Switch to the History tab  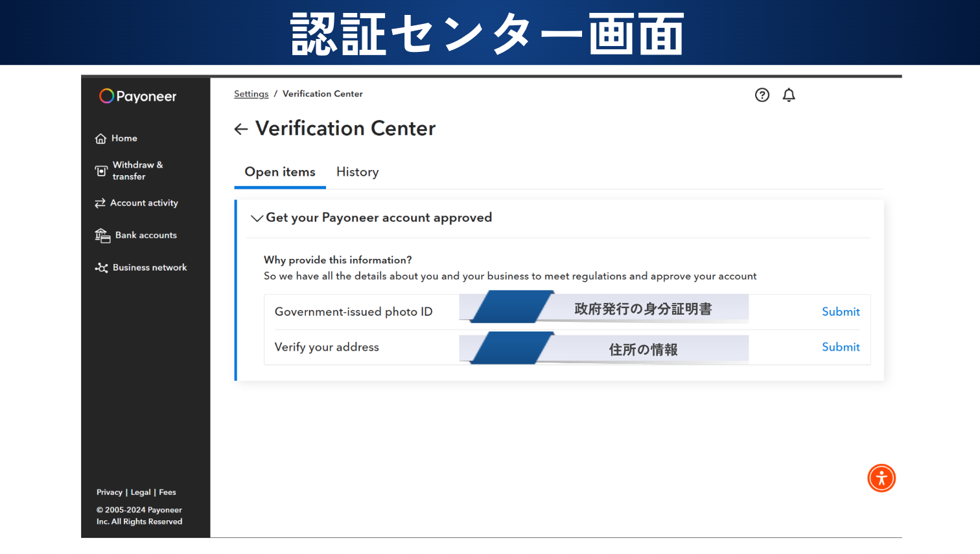tap(357, 172)
